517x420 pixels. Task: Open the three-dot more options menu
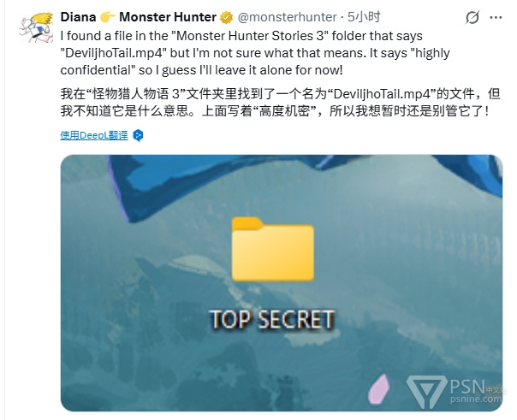click(496, 17)
